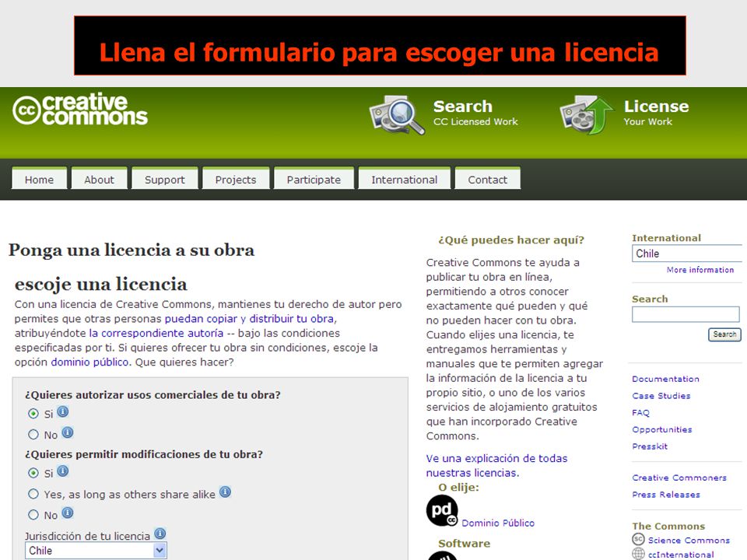Open info icon next to commercial 'No'

68,433
